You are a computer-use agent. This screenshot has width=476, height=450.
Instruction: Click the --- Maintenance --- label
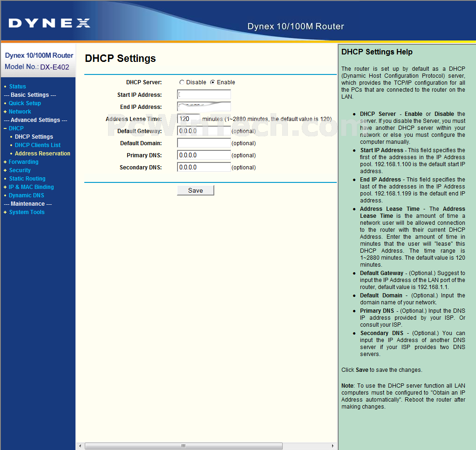(x=27, y=204)
